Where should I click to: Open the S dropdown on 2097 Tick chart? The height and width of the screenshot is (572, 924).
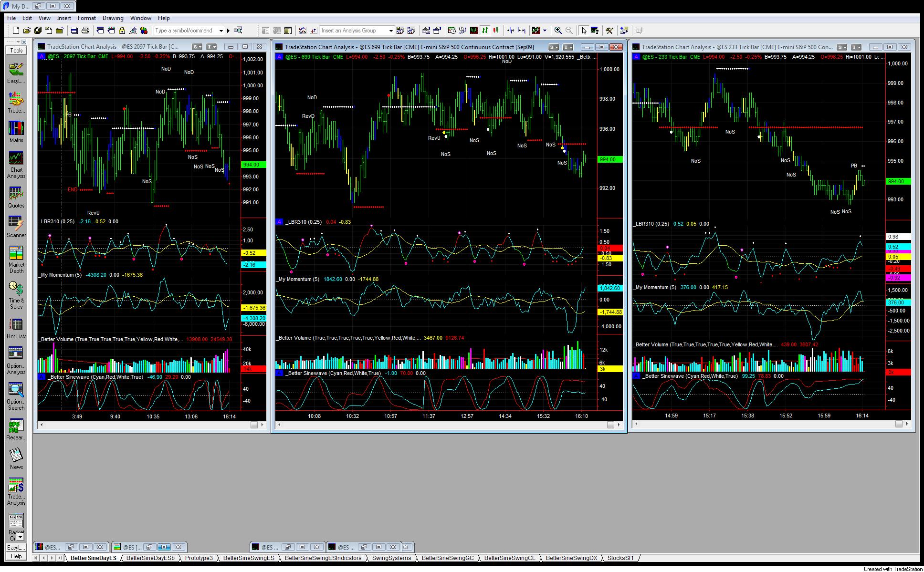pyautogui.click(x=197, y=47)
